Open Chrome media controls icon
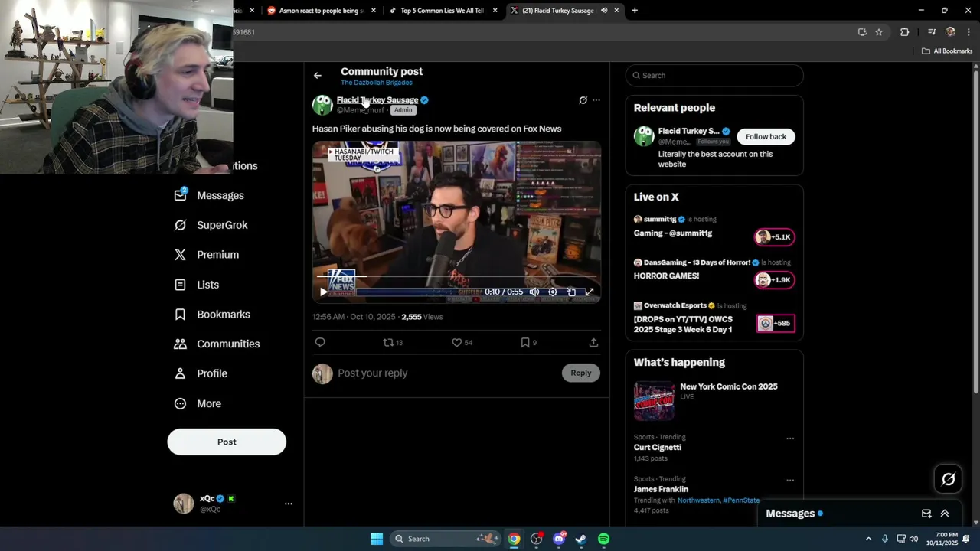Viewport: 980px width, 551px height. 932,32
